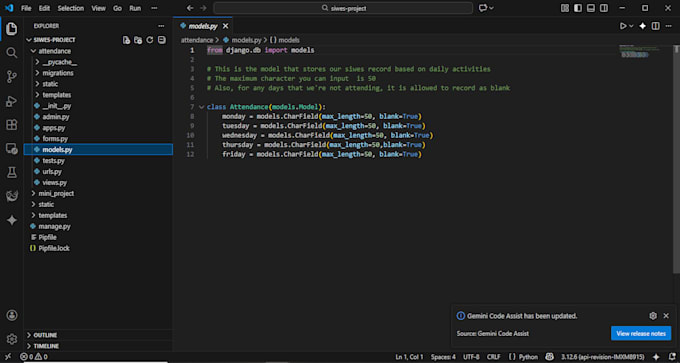Toggle the primary side bar
The width and height of the screenshot is (680, 363).
[x=578, y=8]
